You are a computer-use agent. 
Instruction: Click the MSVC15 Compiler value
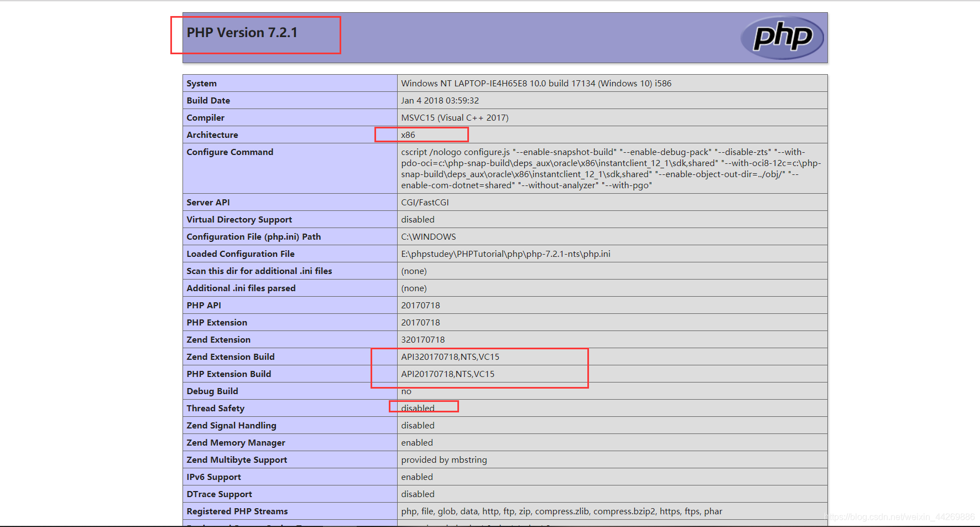pos(455,117)
